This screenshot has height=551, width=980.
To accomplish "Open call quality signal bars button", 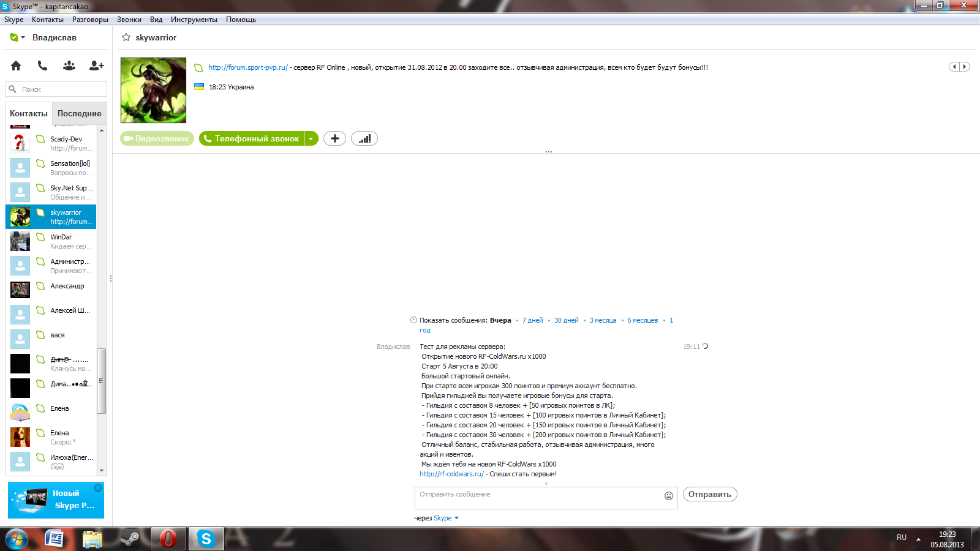I will pyautogui.click(x=364, y=138).
